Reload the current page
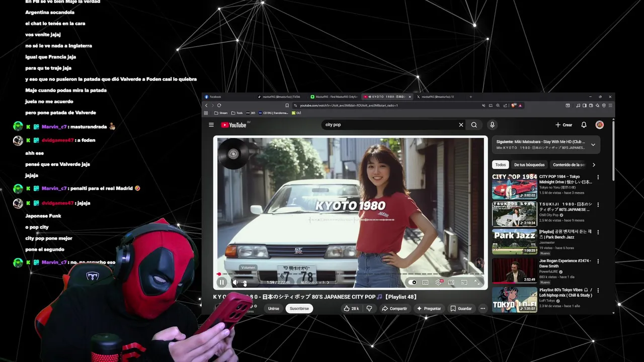This screenshot has width=644, height=362. pos(219,106)
